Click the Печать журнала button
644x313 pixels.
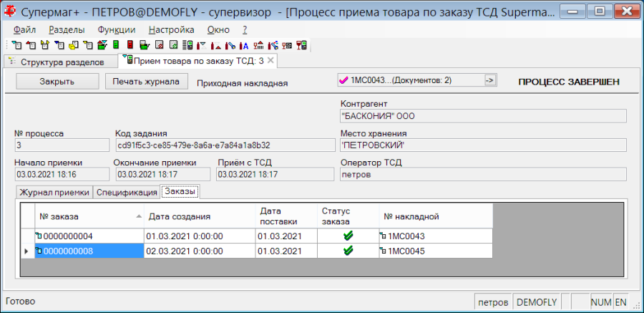click(x=147, y=82)
